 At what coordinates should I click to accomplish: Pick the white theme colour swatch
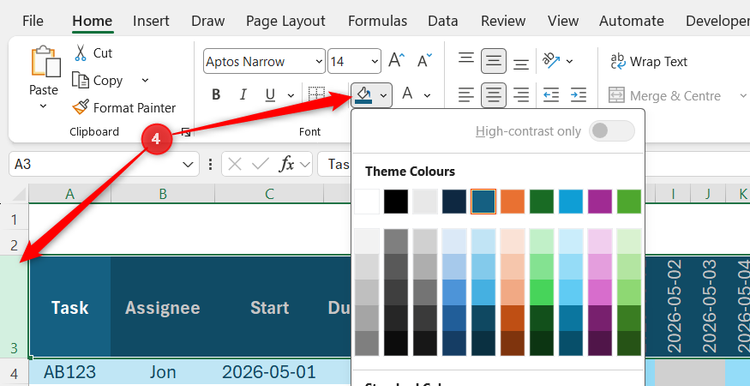(367, 201)
